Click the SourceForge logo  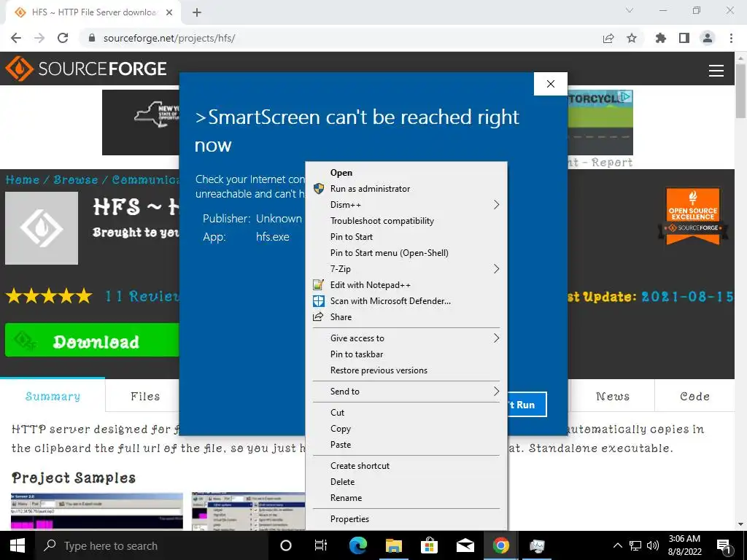coord(86,69)
